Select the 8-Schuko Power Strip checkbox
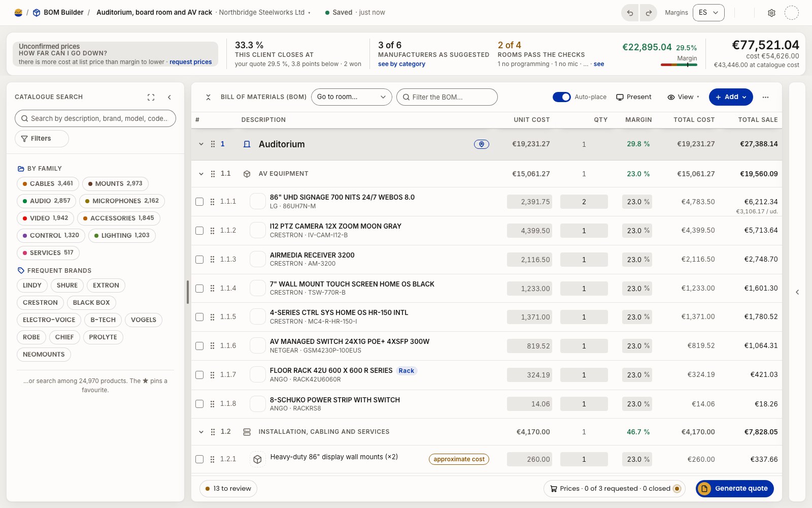This screenshot has width=812, height=508. click(x=199, y=404)
